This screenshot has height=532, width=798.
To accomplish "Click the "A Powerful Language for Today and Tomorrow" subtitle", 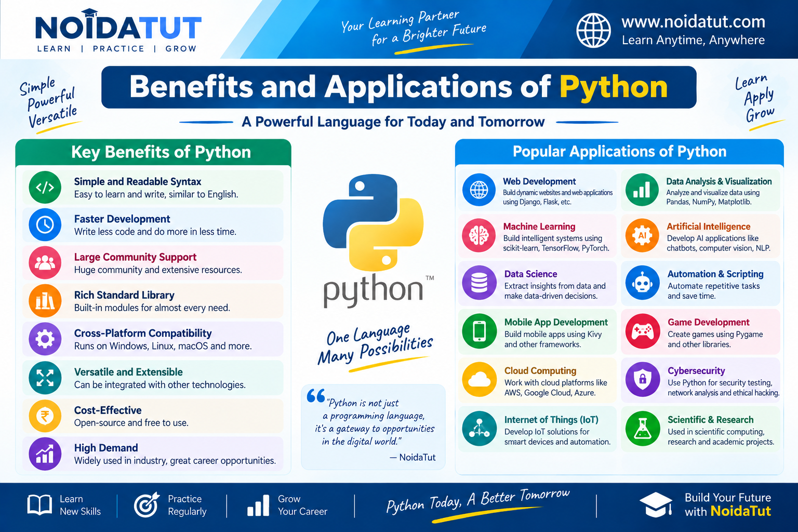I will coord(393,122).
